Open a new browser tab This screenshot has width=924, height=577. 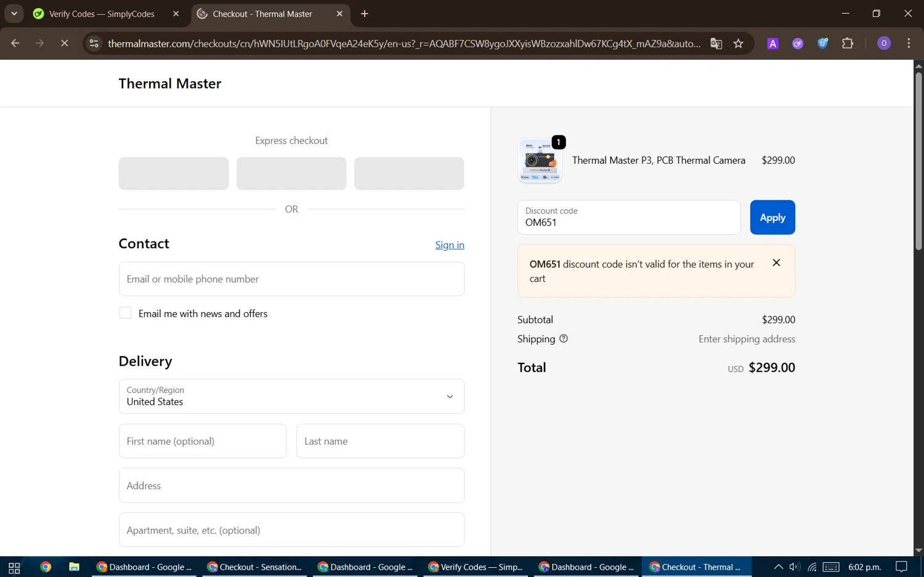[365, 14]
